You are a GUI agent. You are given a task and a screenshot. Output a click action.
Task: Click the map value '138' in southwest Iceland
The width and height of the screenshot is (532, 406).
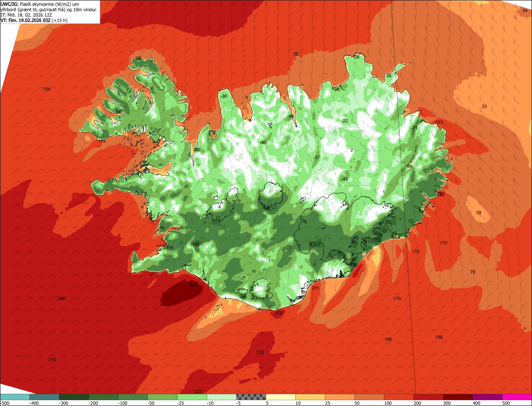[x=195, y=245]
